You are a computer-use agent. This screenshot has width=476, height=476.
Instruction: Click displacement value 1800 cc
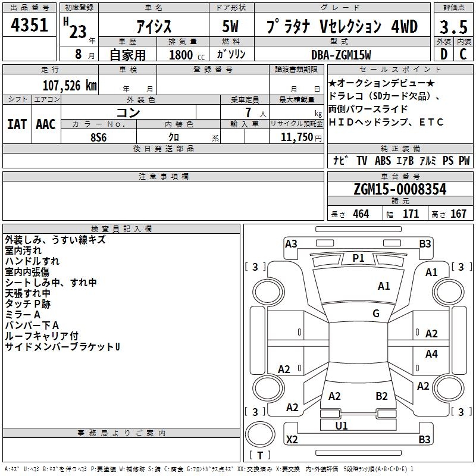click(x=187, y=55)
